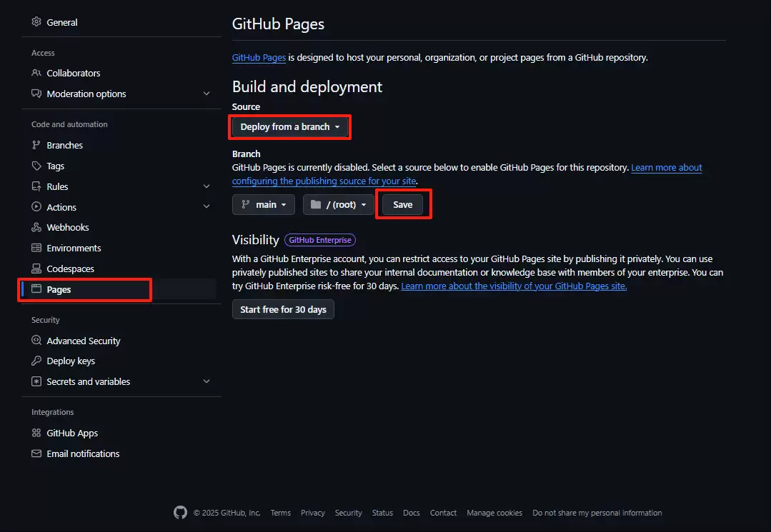Open the Deploy from a branch dropdown
The width and height of the screenshot is (771, 532).
click(x=290, y=126)
